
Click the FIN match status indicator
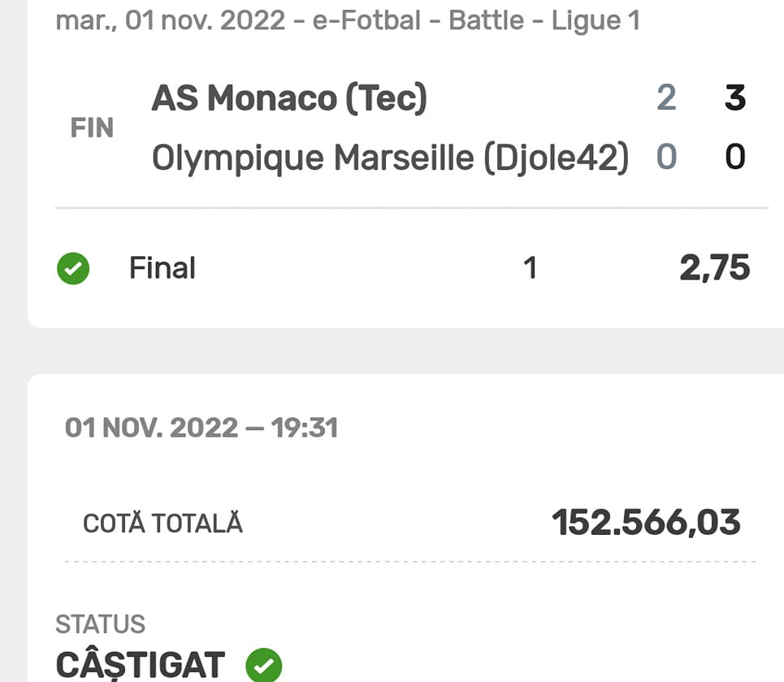point(92,127)
